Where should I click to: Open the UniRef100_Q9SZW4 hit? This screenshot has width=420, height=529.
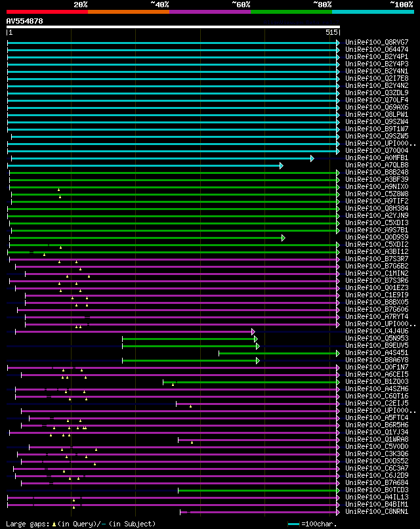(377, 122)
